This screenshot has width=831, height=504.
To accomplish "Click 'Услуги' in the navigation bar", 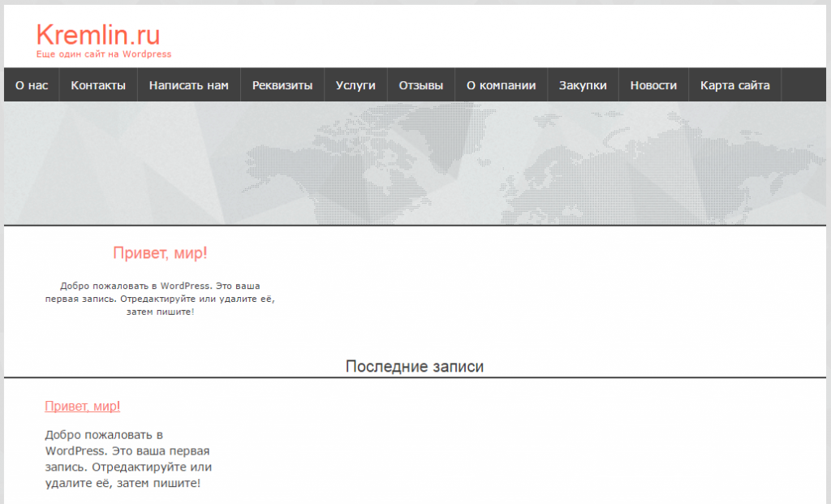I will 355,85.
